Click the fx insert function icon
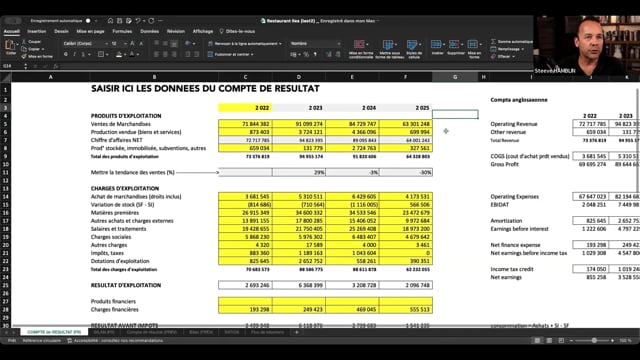The height and width of the screenshot is (360, 640). coord(56,66)
